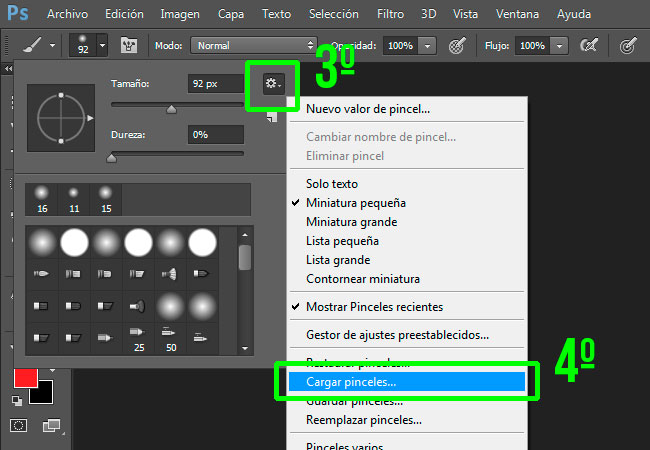Image resolution: width=650 pixels, height=450 pixels.
Task: Collapse the tools panel double arrow
Action: [x=7, y=69]
